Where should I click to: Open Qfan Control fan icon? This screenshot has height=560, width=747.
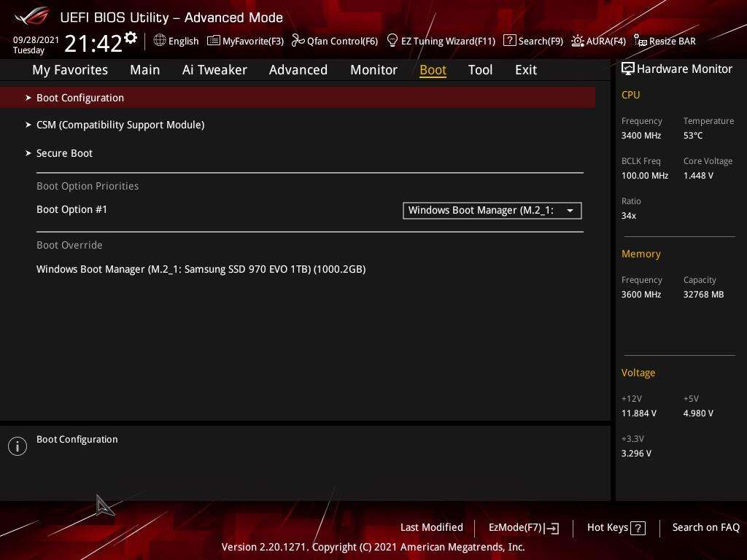[298, 41]
